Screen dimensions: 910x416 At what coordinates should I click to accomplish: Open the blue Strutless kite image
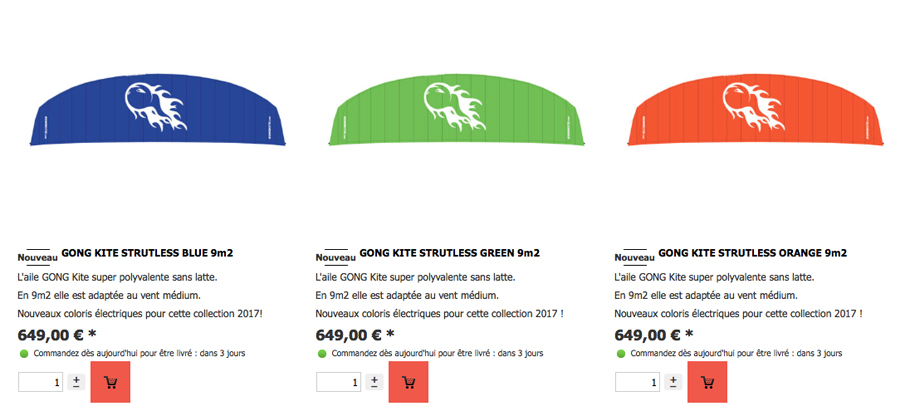tap(158, 109)
